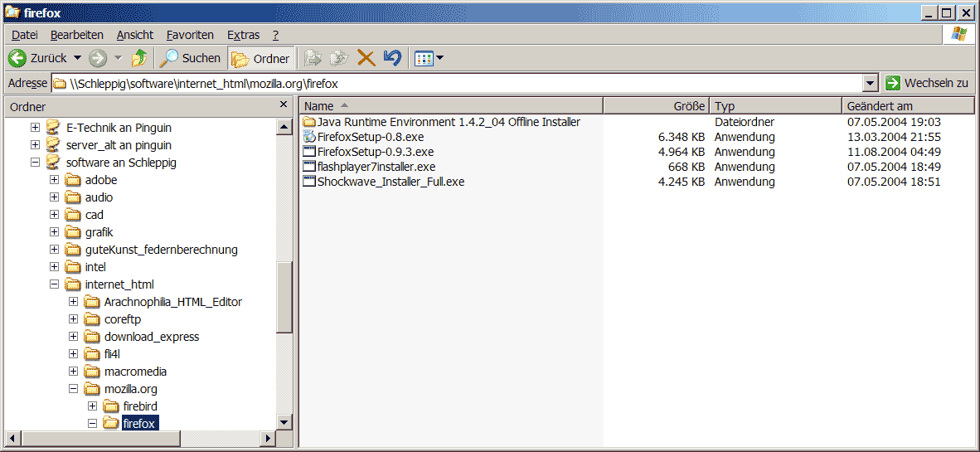
Task: Click the 11.08.2004 04:49 date cell
Action: (x=894, y=152)
